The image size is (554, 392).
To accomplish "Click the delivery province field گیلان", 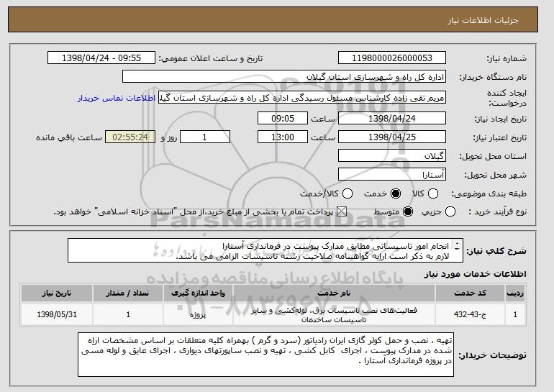I will tap(392, 156).
